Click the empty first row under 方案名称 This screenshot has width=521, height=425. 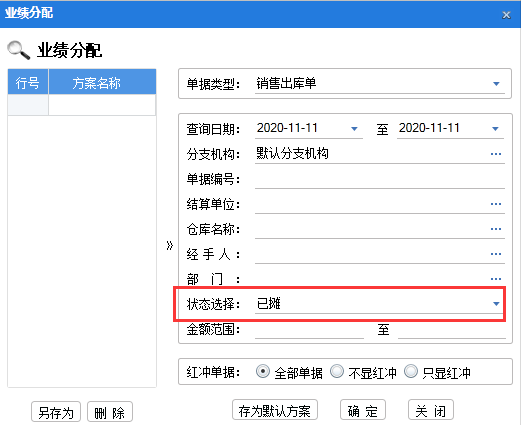(x=102, y=105)
